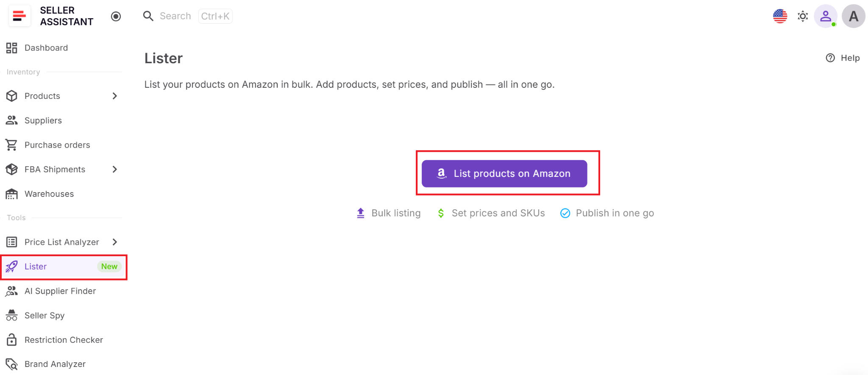The image size is (868, 375).
Task: Open the US flag marketplace selector
Action: click(780, 16)
